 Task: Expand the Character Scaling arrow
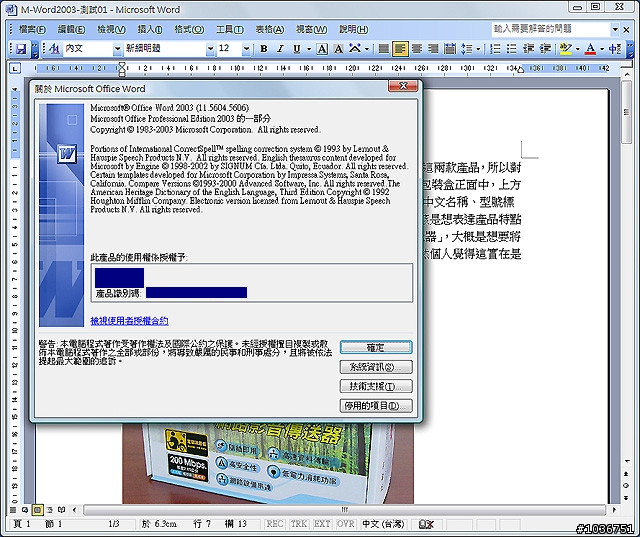[367, 49]
